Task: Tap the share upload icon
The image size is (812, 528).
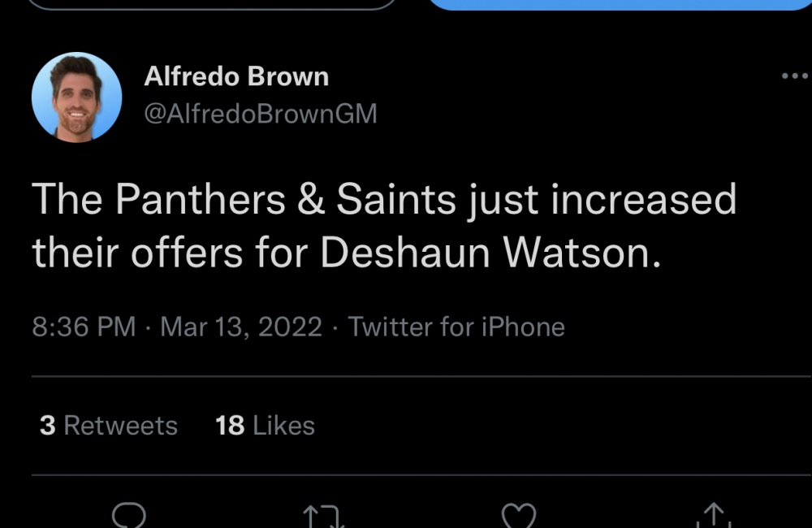Action: [713, 516]
